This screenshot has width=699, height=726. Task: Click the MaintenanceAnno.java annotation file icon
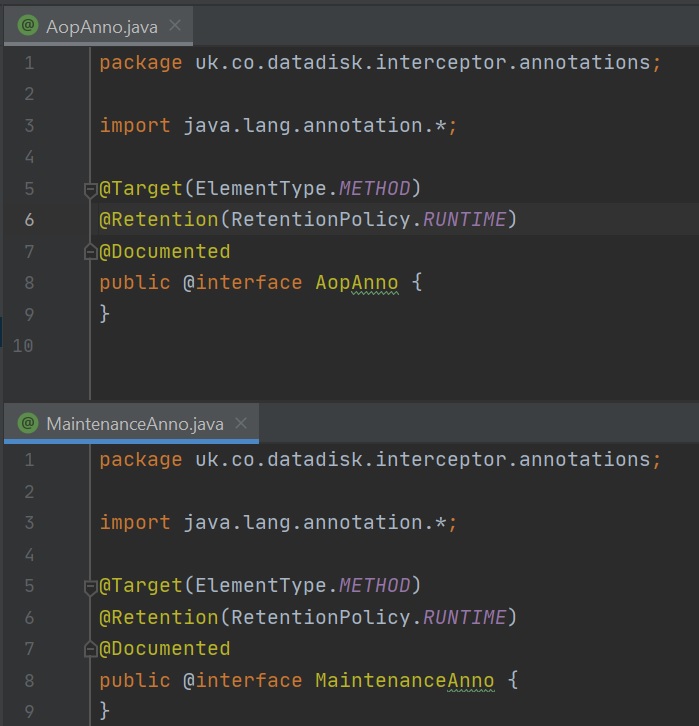tap(28, 423)
